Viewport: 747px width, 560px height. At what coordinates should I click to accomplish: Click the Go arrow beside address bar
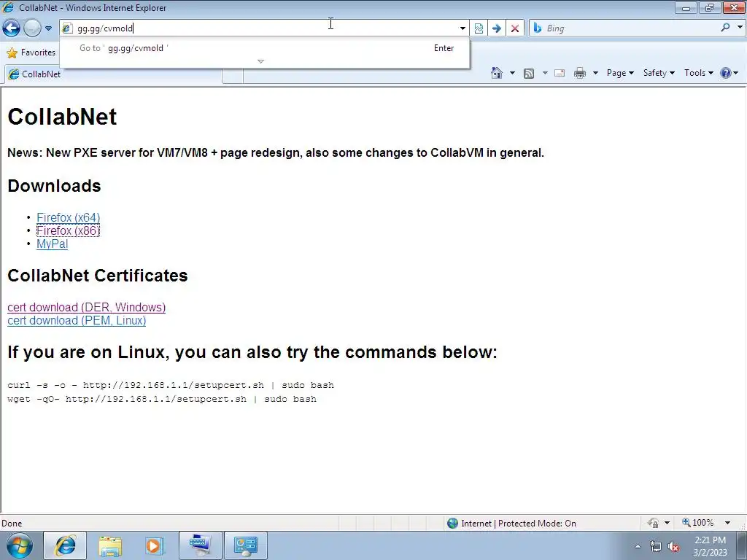point(496,28)
